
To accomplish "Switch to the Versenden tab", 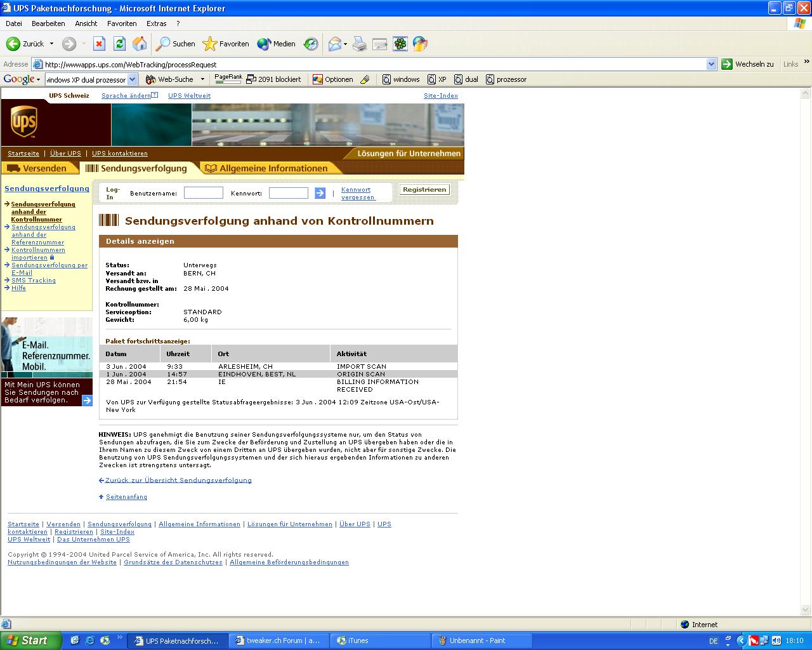I will coord(38,168).
